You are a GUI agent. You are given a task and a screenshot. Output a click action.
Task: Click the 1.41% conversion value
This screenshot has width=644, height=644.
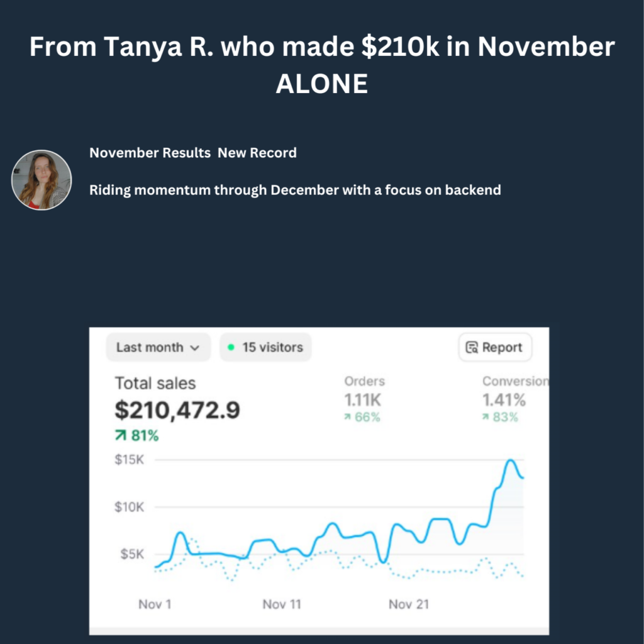504,399
